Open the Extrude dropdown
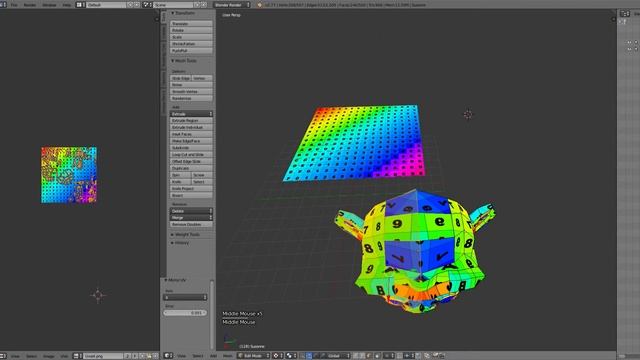Screen dimensions: 640x360 point(191,114)
